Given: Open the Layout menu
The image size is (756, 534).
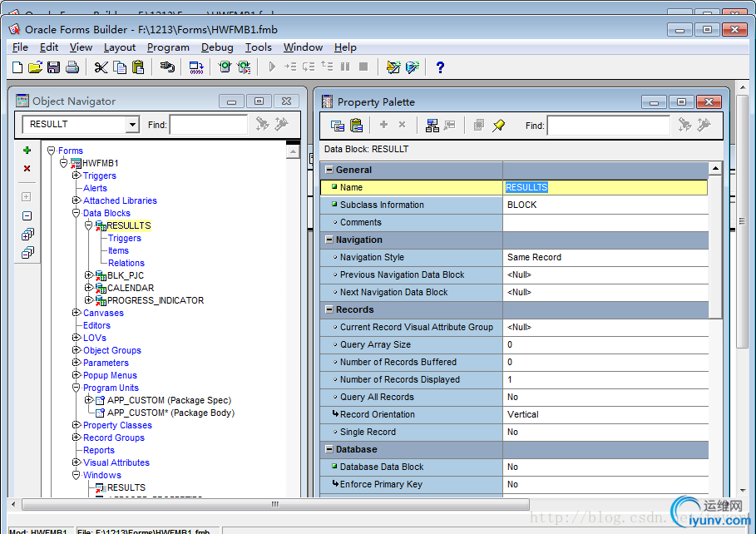Looking at the screenshot, I should pos(119,47).
